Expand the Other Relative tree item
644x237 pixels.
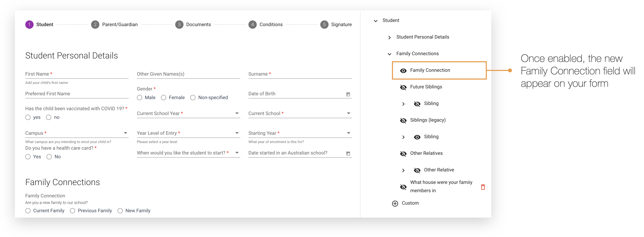click(x=403, y=170)
